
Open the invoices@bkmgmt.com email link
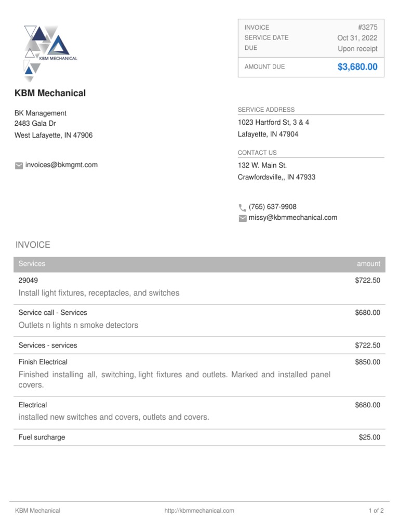(61, 165)
